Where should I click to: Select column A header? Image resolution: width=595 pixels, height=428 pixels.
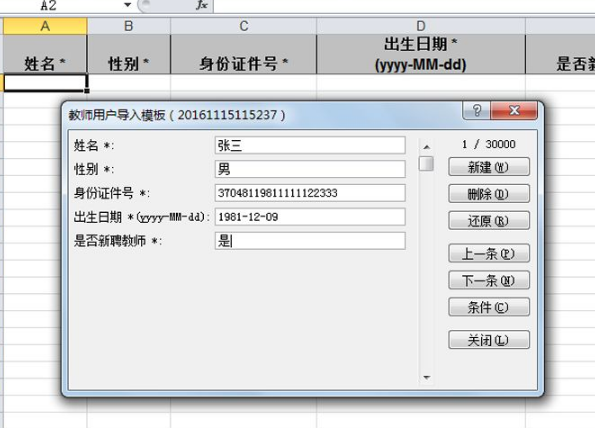[x=45, y=26]
